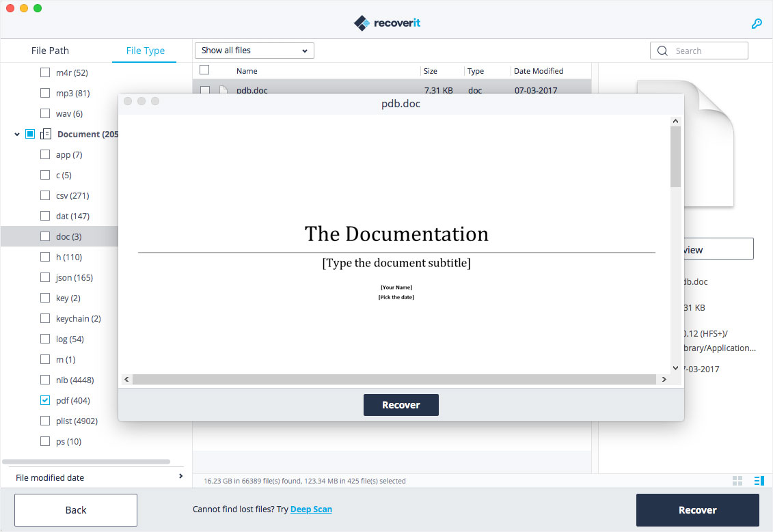The width and height of the screenshot is (773, 532).
Task: Sort by Name column header
Action: [247, 71]
